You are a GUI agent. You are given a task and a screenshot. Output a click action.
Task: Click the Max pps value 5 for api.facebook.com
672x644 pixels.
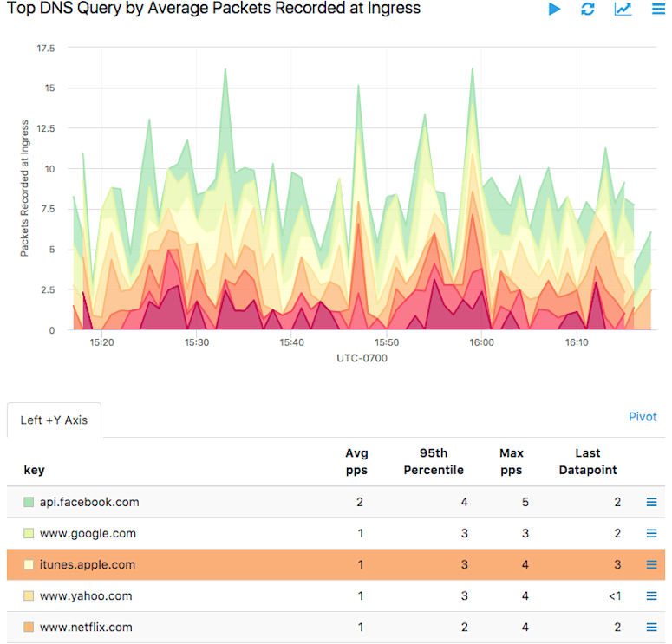click(x=525, y=502)
